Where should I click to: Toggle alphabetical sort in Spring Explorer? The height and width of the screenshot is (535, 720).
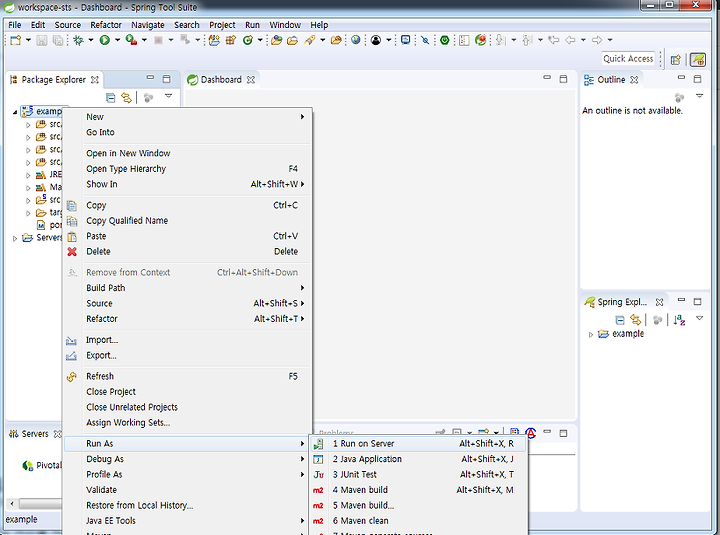pyautogui.click(x=680, y=320)
